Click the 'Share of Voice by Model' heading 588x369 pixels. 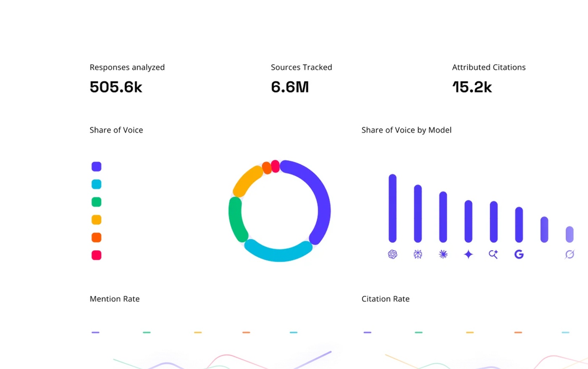pos(407,131)
